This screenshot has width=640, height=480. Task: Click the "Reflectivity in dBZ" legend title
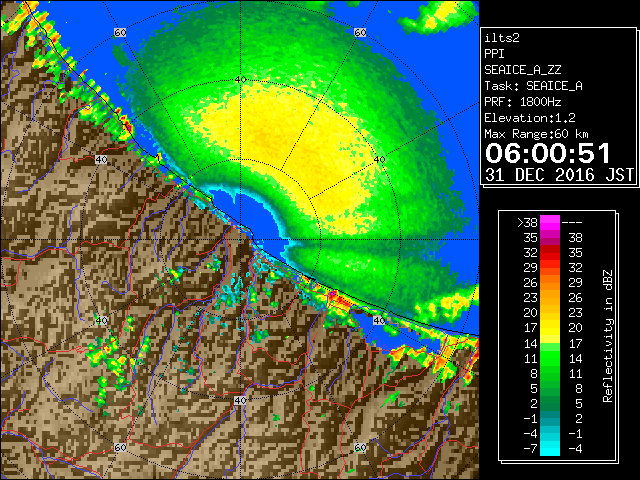608,336
